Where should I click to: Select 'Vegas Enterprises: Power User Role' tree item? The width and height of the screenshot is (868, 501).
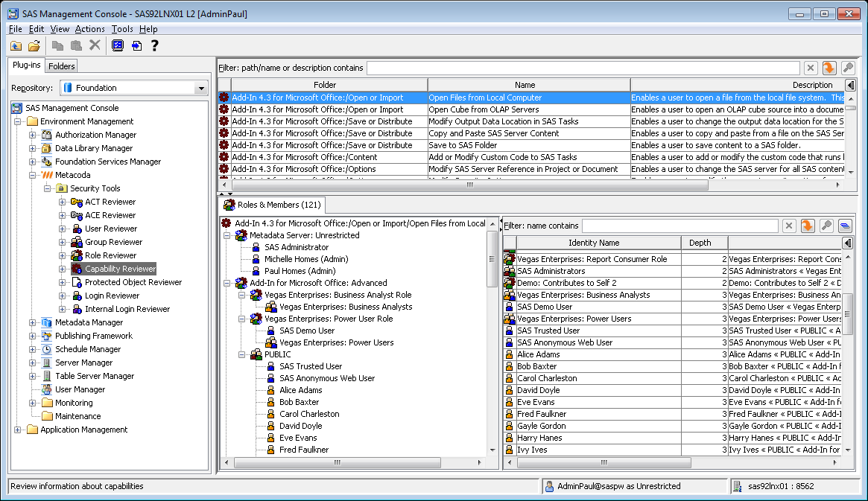click(329, 319)
